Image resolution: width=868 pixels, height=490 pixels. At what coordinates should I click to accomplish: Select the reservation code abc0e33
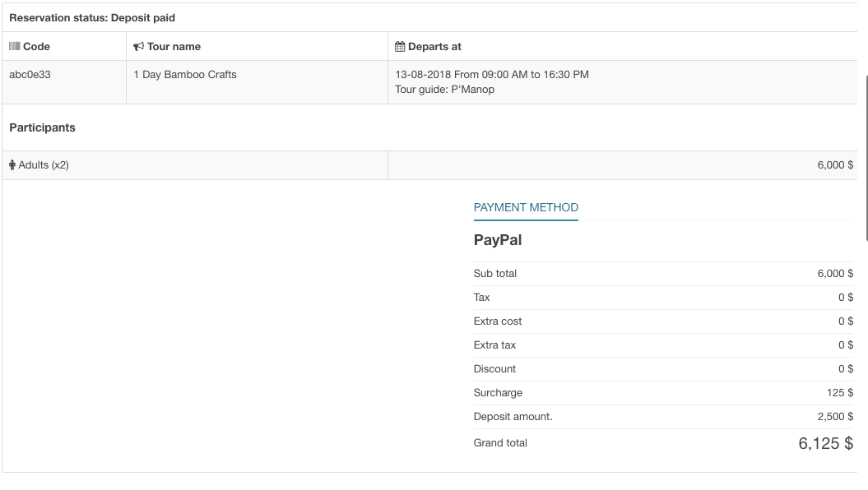point(30,75)
